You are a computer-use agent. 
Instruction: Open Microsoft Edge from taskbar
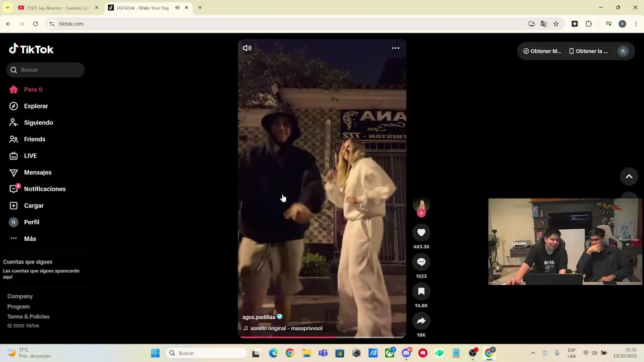[273, 353]
